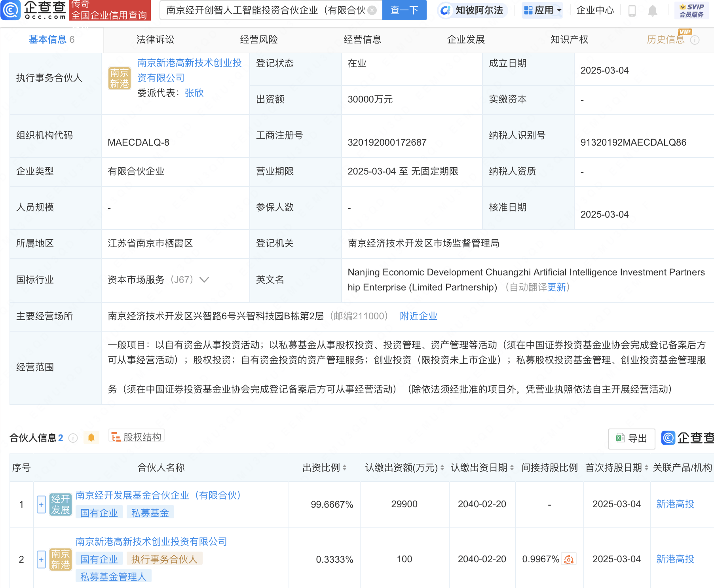Click 私募基金管理人 tag in row 2
The height and width of the screenshot is (588, 714).
click(x=113, y=577)
